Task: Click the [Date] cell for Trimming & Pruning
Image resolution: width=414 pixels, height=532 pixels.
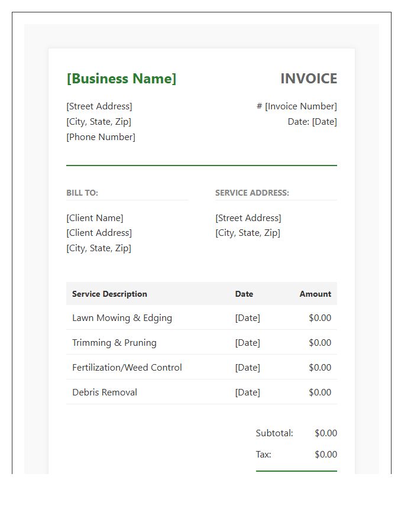Action: 247,343
